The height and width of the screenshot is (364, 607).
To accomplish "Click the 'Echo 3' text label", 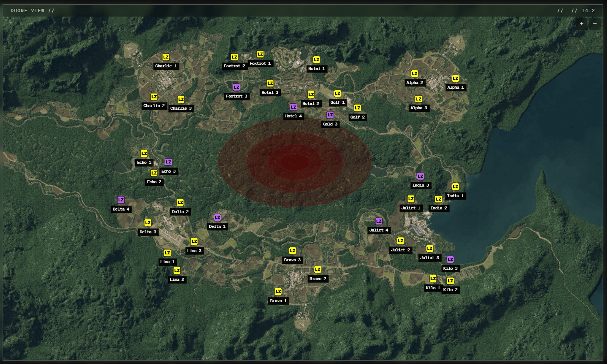I will (168, 172).
